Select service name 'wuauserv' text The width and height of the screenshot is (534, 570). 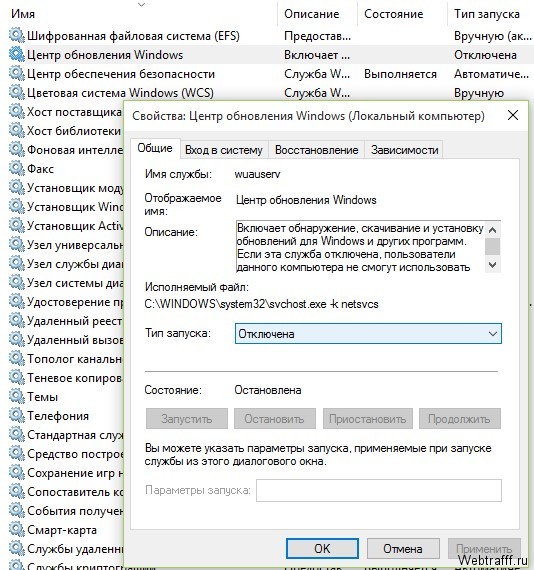(257, 174)
